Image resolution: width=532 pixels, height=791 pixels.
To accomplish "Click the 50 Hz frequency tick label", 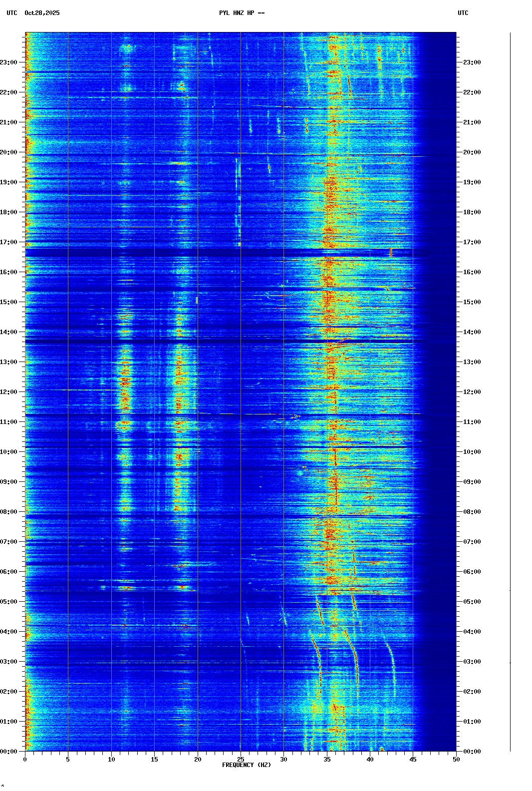I will point(456,760).
